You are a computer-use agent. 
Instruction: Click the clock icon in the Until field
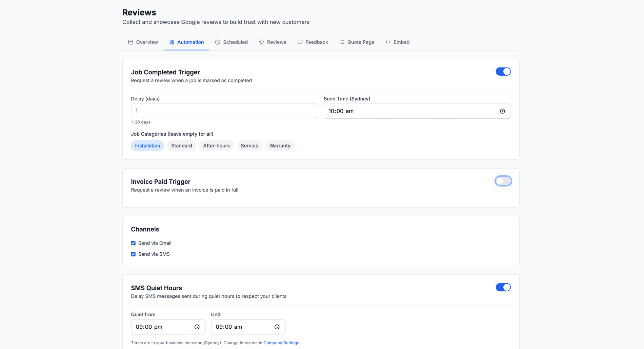(277, 327)
